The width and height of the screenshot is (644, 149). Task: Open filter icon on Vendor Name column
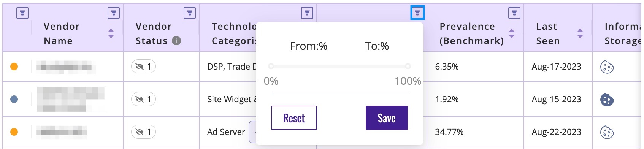coord(114,13)
